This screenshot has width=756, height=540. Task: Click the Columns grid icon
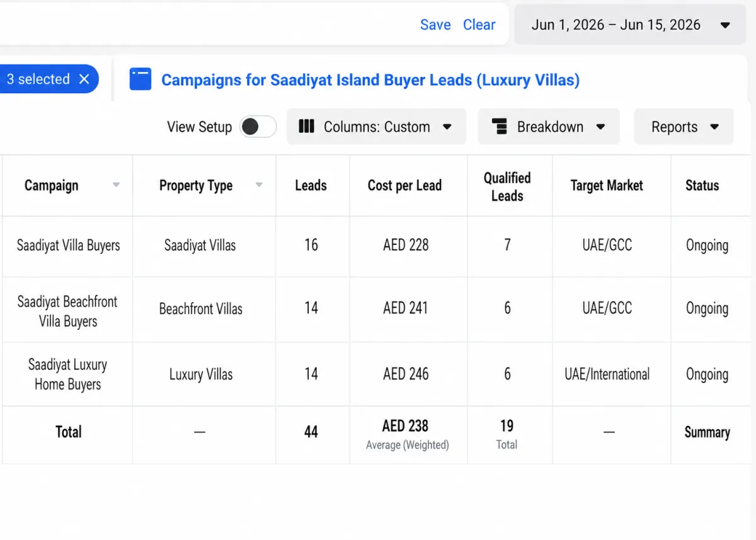coord(306,127)
